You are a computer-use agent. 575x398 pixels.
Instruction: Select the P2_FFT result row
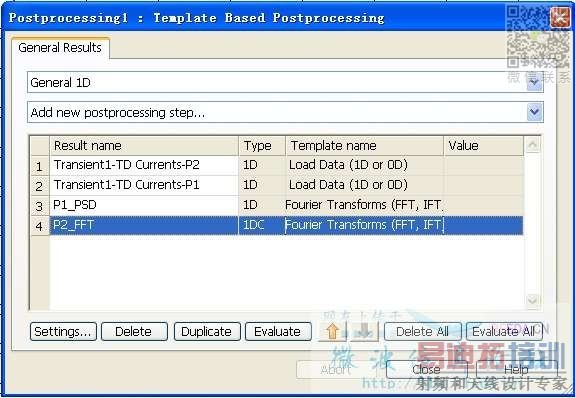277,225
